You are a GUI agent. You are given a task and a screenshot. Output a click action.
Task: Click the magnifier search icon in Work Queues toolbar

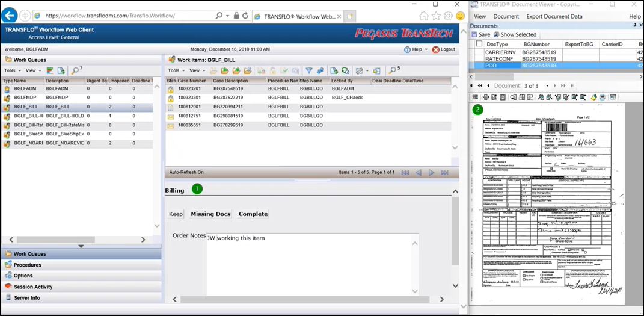(x=75, y=70)
